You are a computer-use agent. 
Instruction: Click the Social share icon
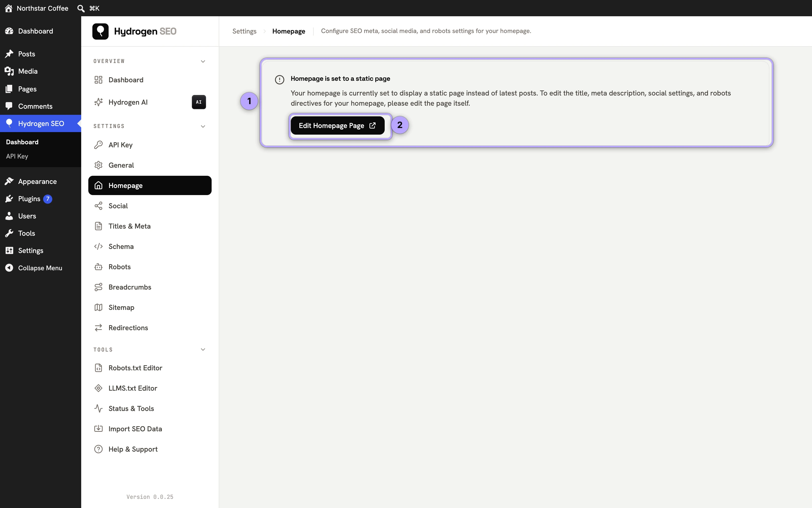(98, 206)
